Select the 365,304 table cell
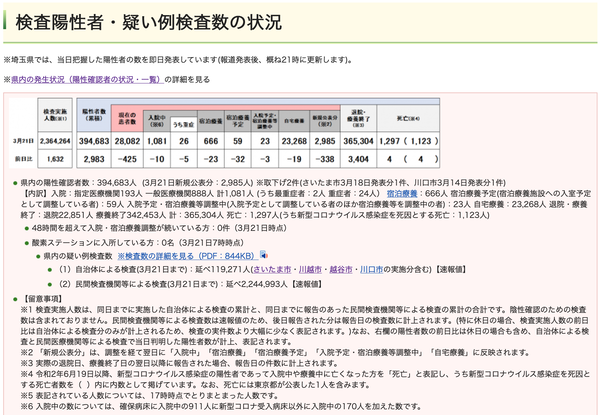 358,141
